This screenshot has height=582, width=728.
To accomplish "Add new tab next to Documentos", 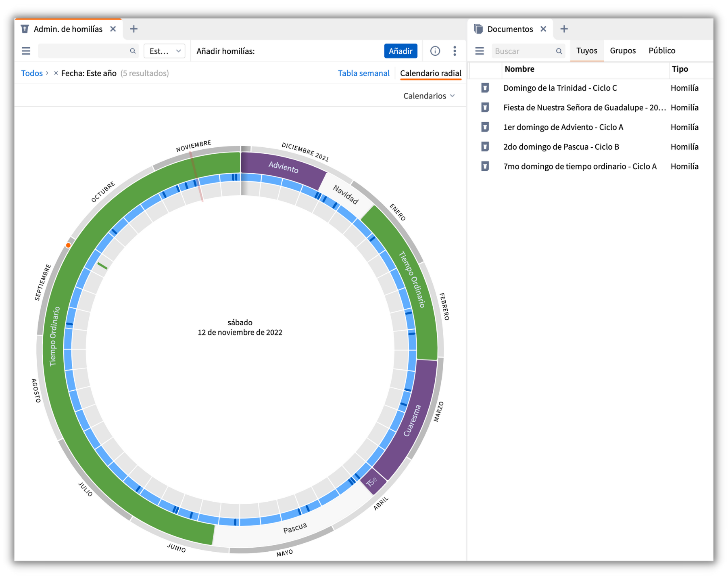I will coord(564,29).
